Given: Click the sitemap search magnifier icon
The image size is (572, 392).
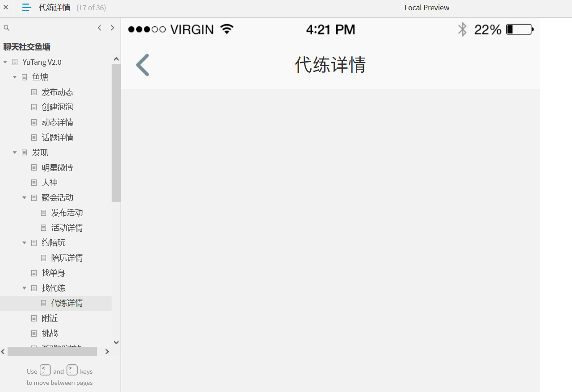Looking at the screenshot, I should [6, 28].
